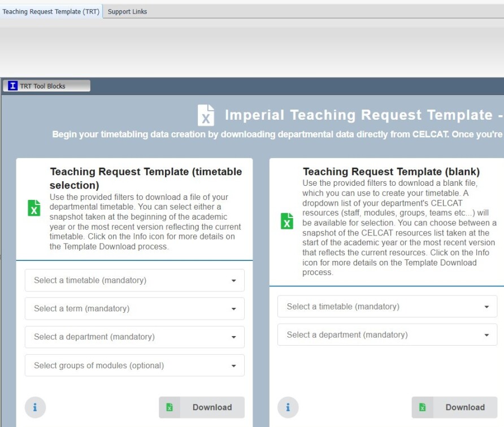This screenshot has width=504, height=427.
Task: Click Excel icon on right Download button
Action: [423, 407]
